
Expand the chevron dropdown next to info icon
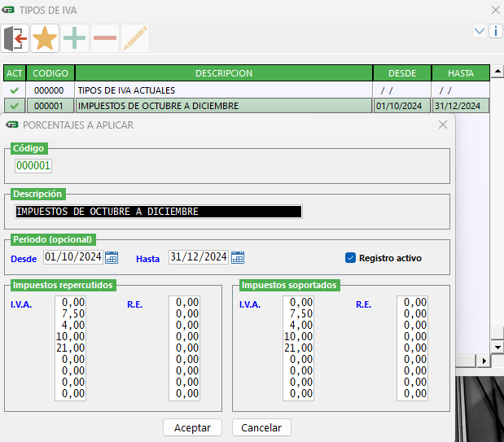[480, 31]
